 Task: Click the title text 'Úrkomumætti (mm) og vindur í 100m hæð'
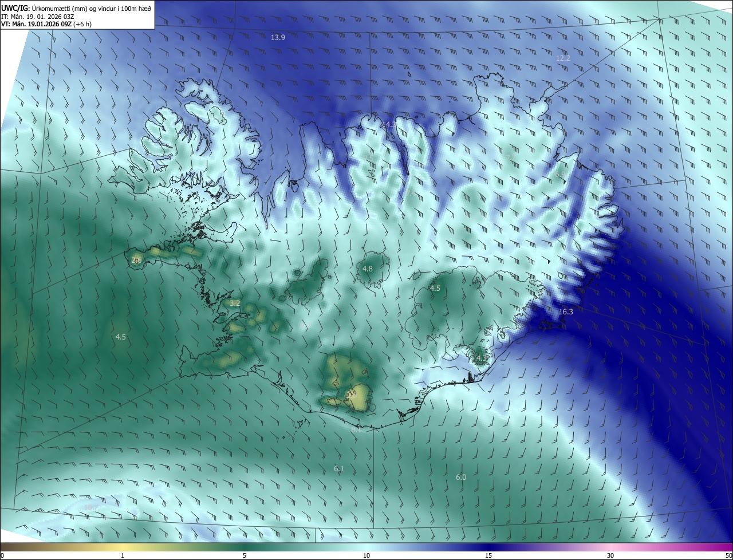[x=92, y=8]
